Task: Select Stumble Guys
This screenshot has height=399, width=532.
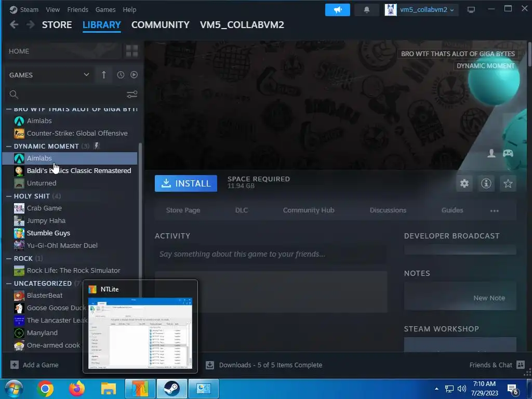Action: click(70, 233)
